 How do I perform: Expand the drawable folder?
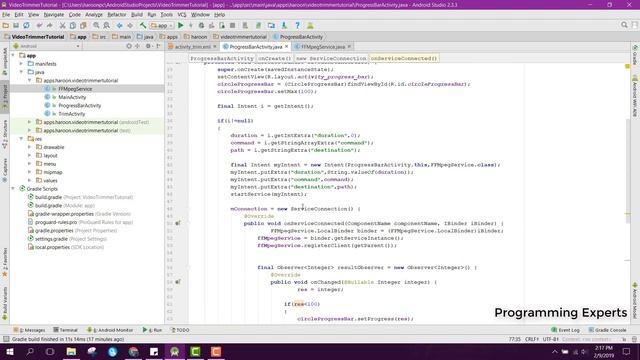[30, 147]
